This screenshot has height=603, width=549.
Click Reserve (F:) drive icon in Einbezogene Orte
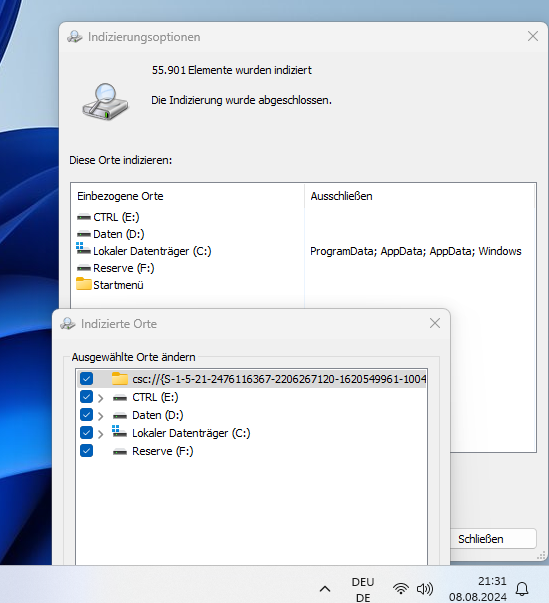coord(84,268)
